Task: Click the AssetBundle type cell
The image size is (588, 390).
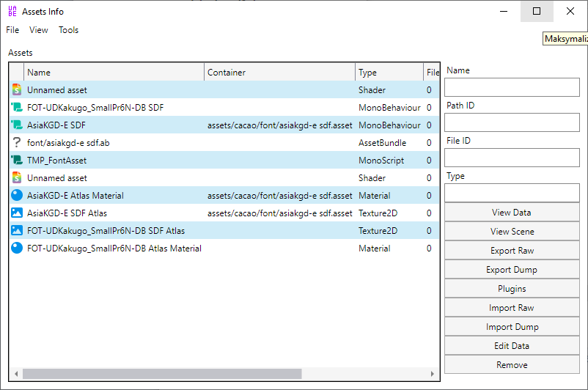Action: click(x=382, y=143)
